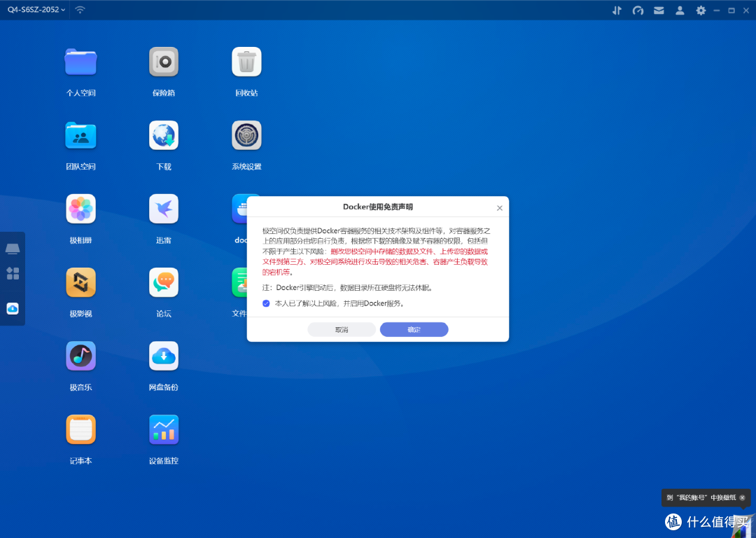Open the user account icon in top bar

tap(680, 10)
